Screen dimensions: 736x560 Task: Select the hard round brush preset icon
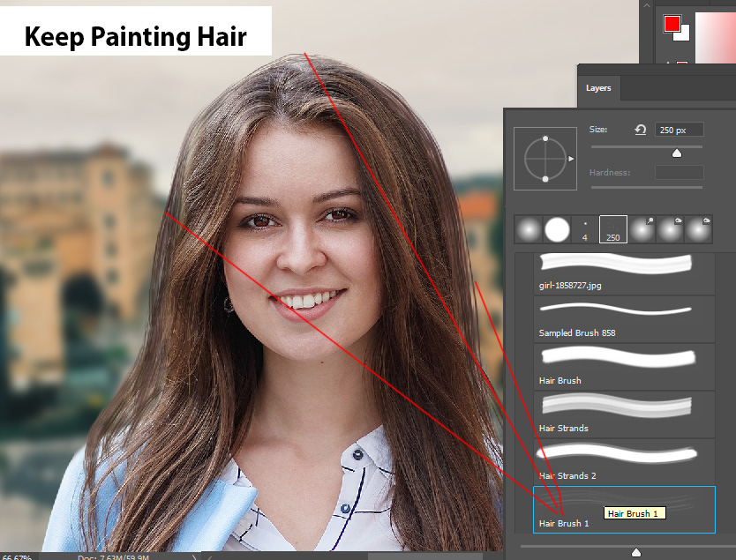click(x=555, y=228)
